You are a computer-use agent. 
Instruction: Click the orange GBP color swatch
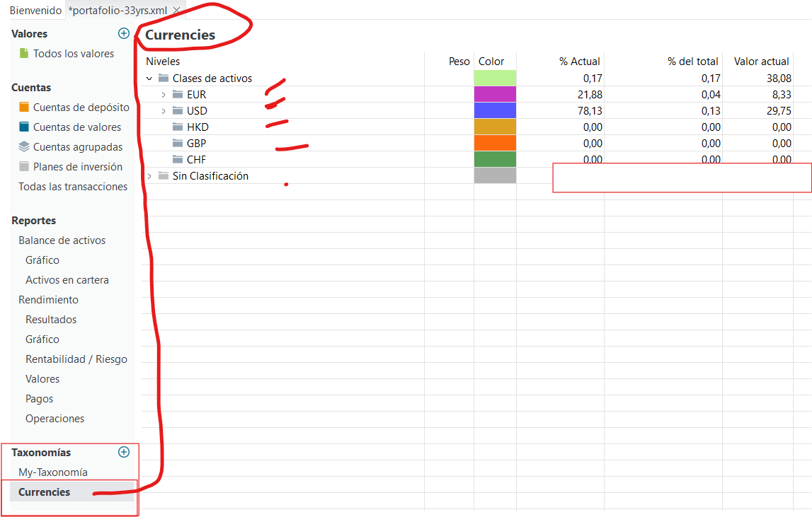click(x=495, y=144)
